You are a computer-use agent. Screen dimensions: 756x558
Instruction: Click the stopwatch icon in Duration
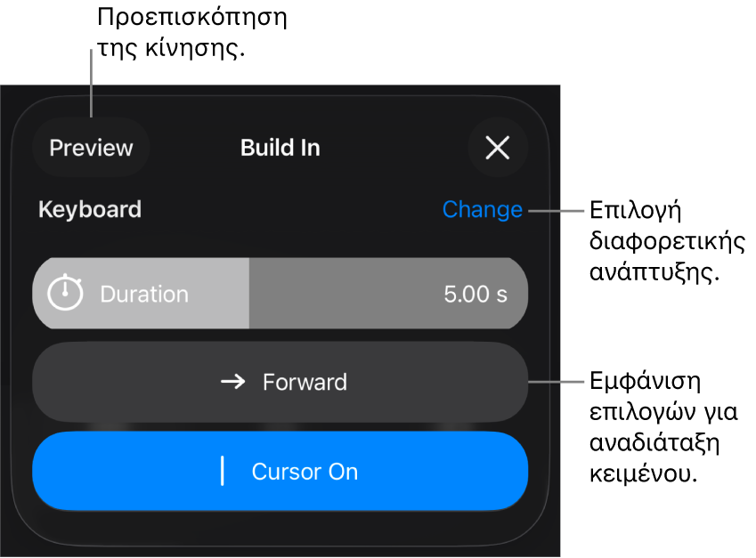tap(65, 294)
